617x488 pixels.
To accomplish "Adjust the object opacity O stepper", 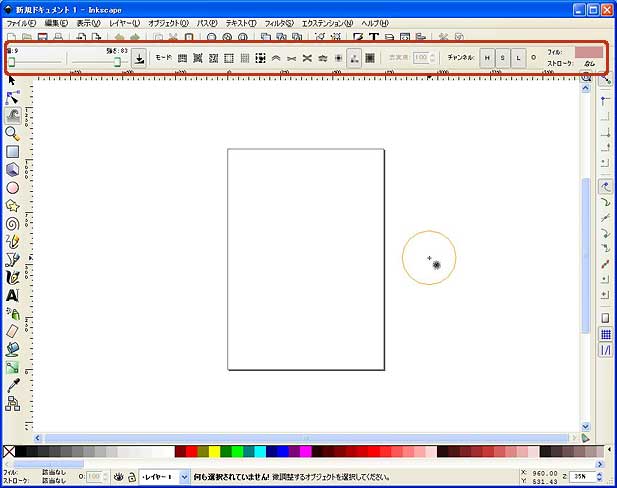I will 105,477.
